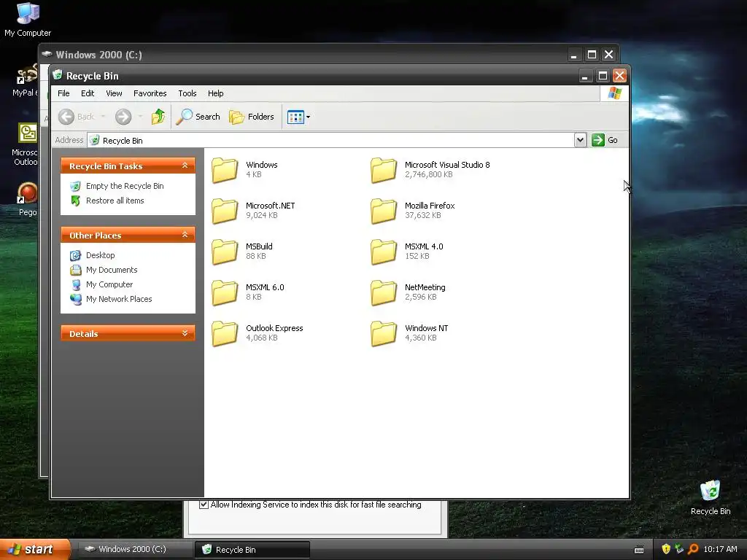Screen dimensions: 747x560
Task: Click Restore all items link
Action: pyautogui.click(x=115, y=201)
